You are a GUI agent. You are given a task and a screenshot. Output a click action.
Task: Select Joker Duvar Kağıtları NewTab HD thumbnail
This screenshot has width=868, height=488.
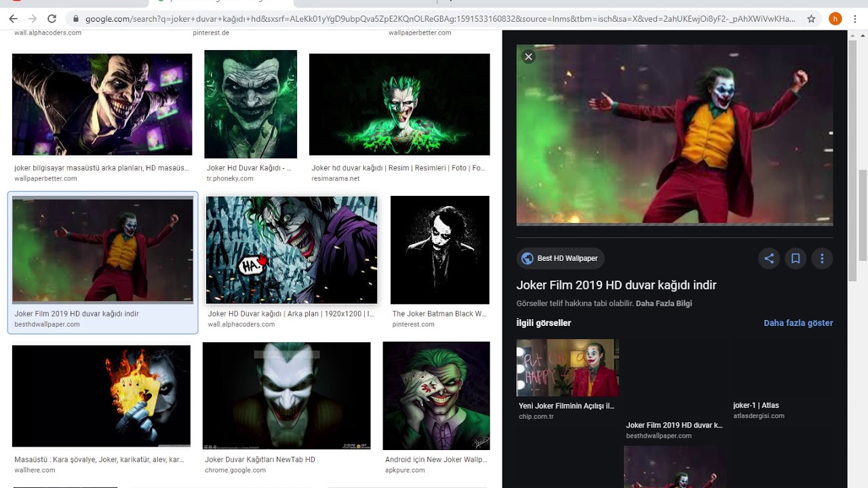pos(286,396)
